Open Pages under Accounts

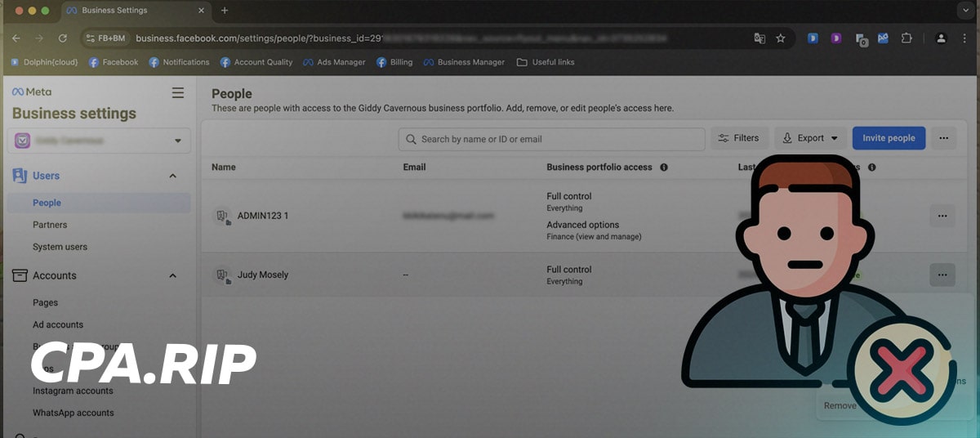[45, 302]
